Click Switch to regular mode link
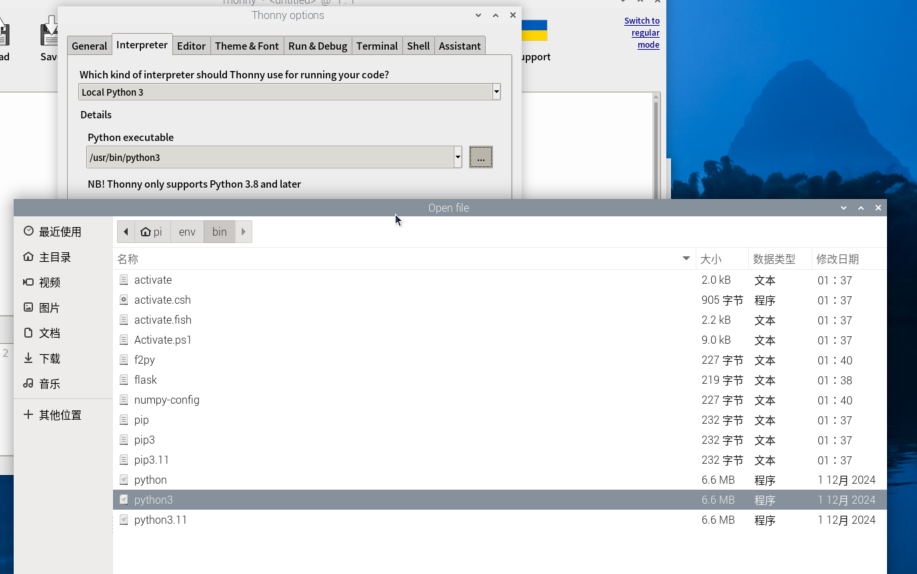The width and height of the screenshot is (917, 574). click(x=642, y=33)
